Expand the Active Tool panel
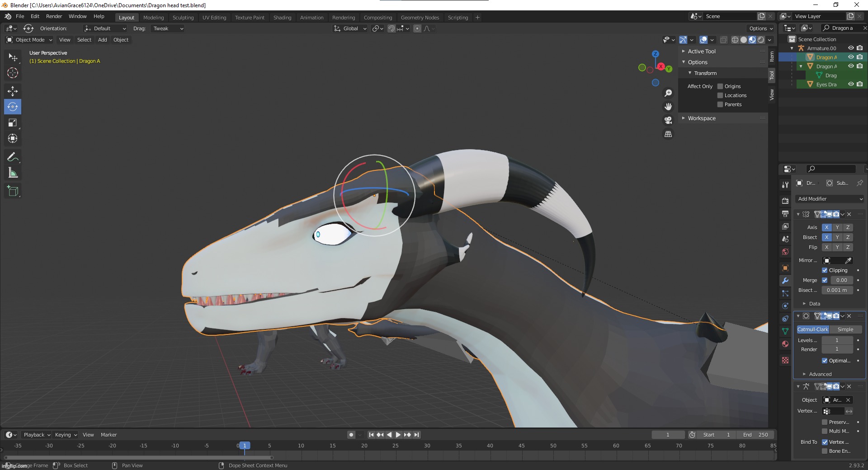The width and height of the screenshot is (868, 470). click(702, 52)
